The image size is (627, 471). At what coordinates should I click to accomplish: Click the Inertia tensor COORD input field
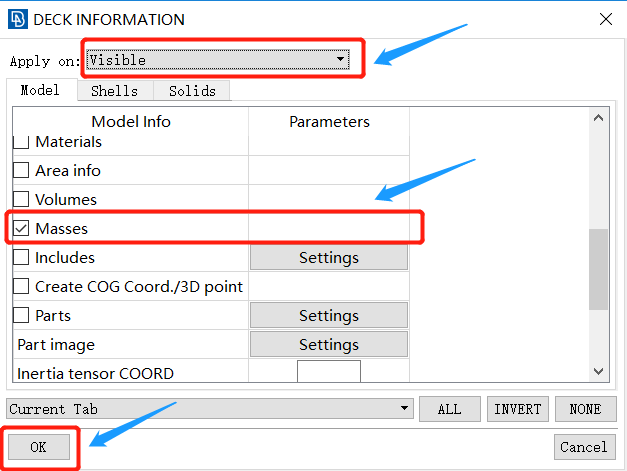tap(329, 372)
